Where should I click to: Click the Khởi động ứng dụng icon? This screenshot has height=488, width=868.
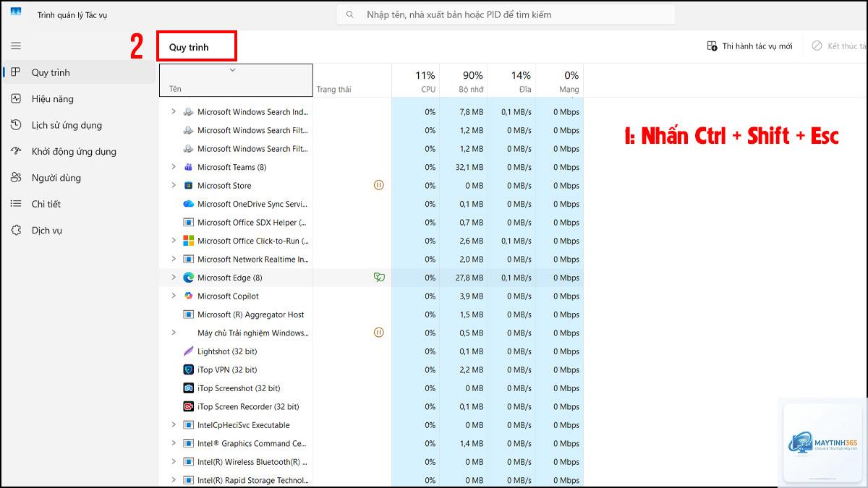tap(16, 151)
